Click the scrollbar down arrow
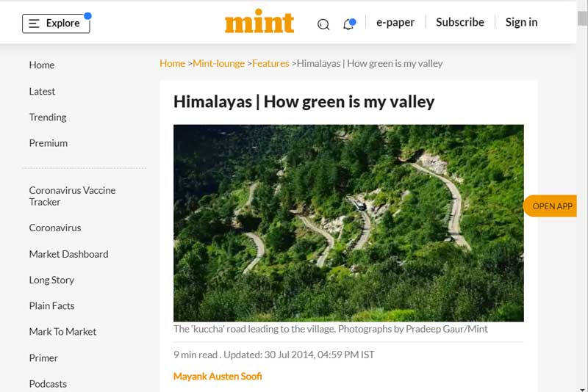 (582, 389)
